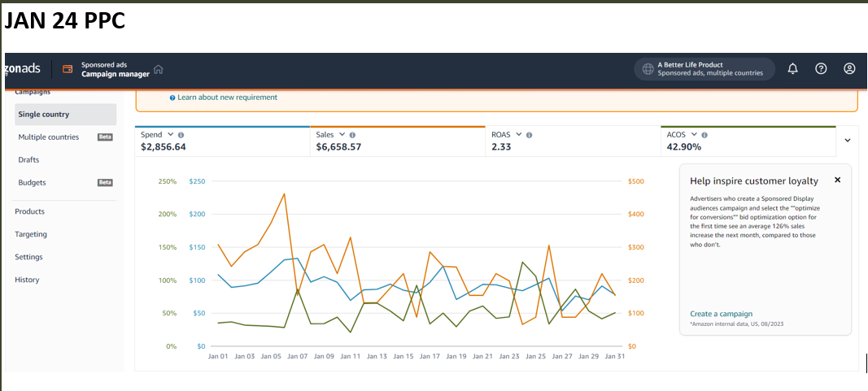Open the Sales metric dropdown

tap(342, 134)
